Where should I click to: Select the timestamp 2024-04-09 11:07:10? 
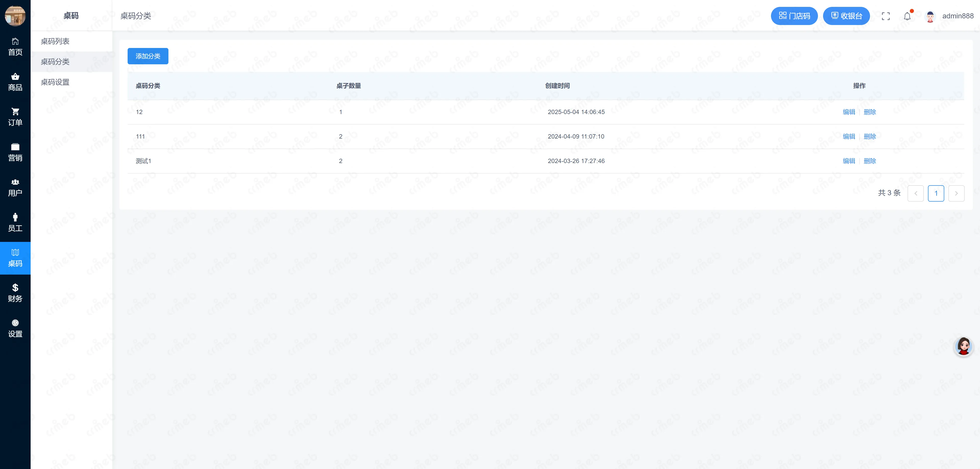pos(576,137)
